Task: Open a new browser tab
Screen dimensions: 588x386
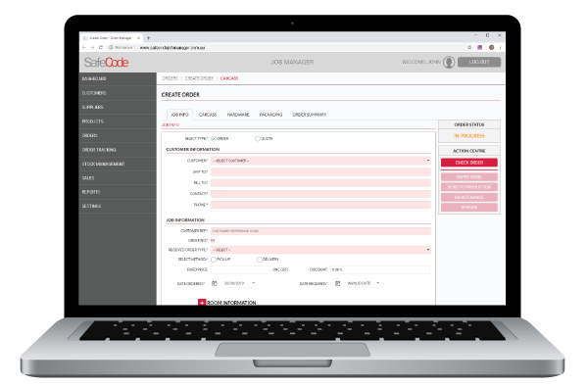Action: tap(149, 38)
